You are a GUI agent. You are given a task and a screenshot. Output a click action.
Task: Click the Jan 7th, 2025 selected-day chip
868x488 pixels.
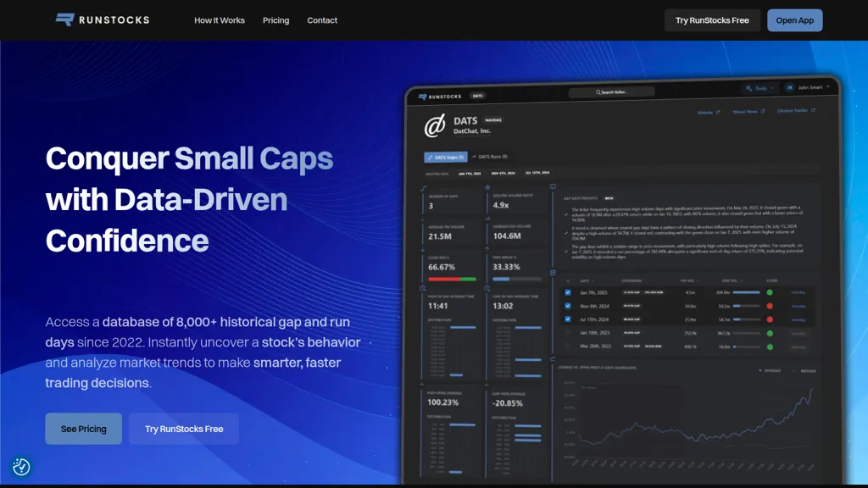pyautogui.click(x=470, y=174)
